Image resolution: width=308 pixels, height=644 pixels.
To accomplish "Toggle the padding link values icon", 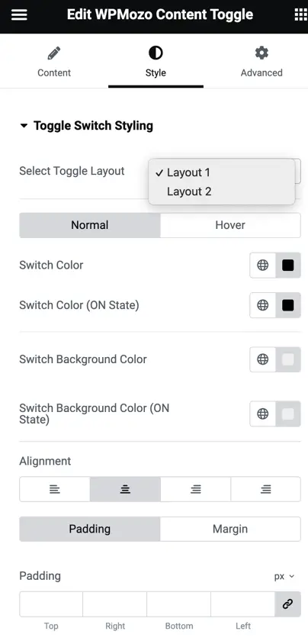I will click(287, 604).
